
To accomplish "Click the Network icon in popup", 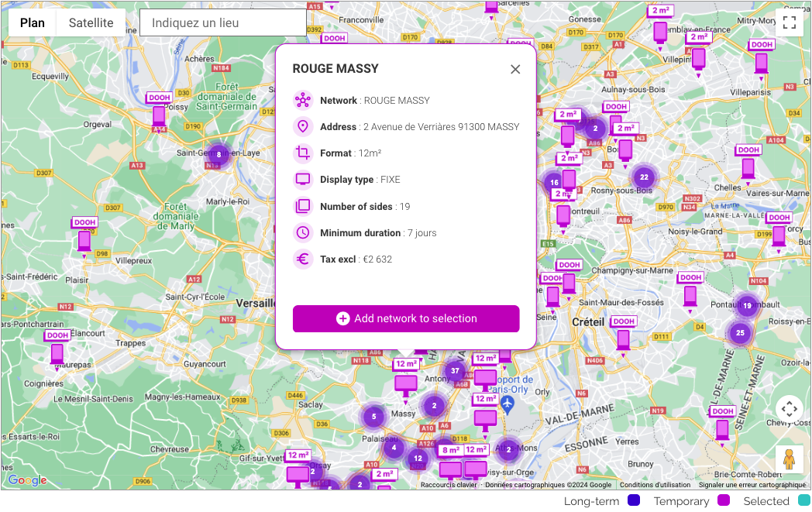I will coord(303,100).
